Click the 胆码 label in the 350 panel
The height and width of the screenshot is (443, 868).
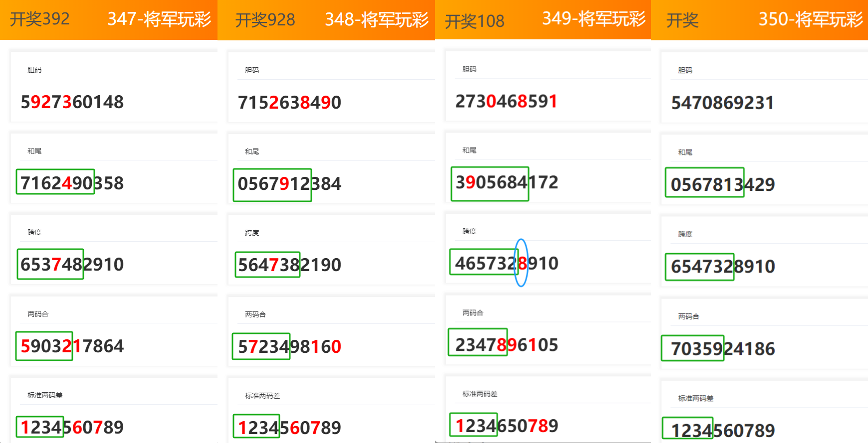pyautogui.click(x=685, y=70)
